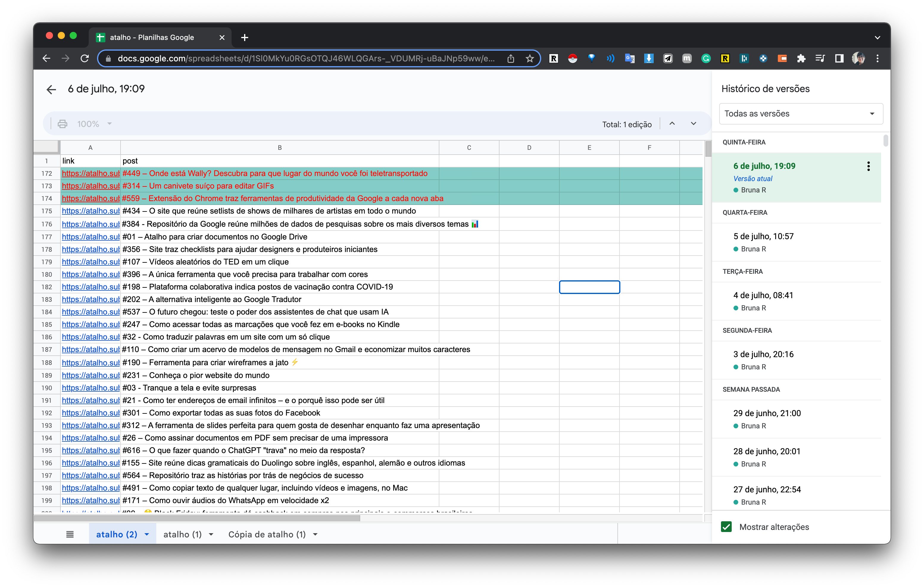Open the Todas as versões dropdown
Image resolution: width=924 pixels, height=588 pixels.
click(801, 114)
